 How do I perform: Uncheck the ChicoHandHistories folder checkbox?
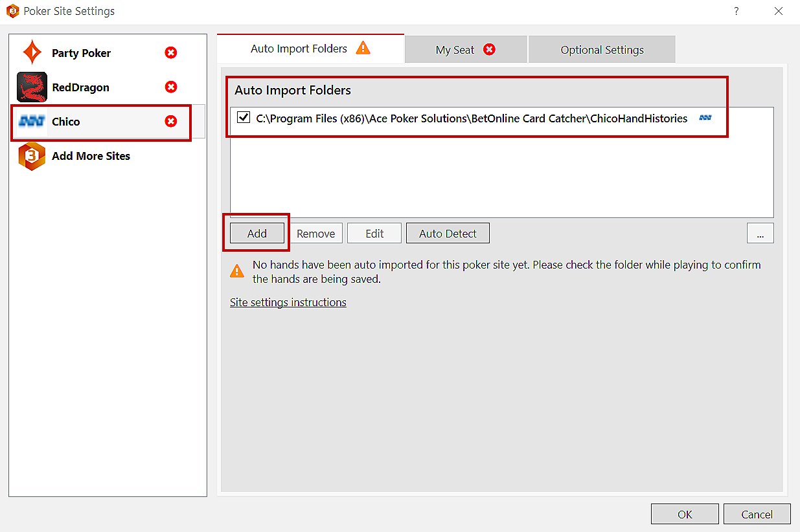pyautogui.click(x=244, y=118)
